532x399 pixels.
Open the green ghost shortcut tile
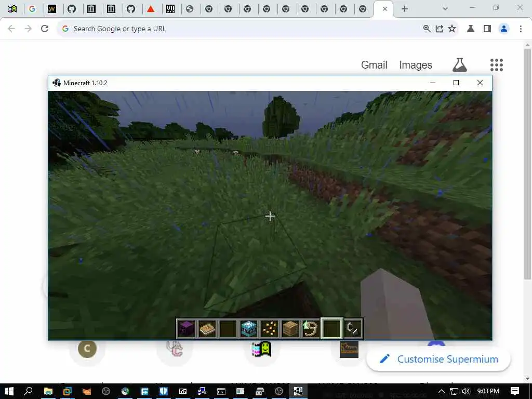(262, 349)
